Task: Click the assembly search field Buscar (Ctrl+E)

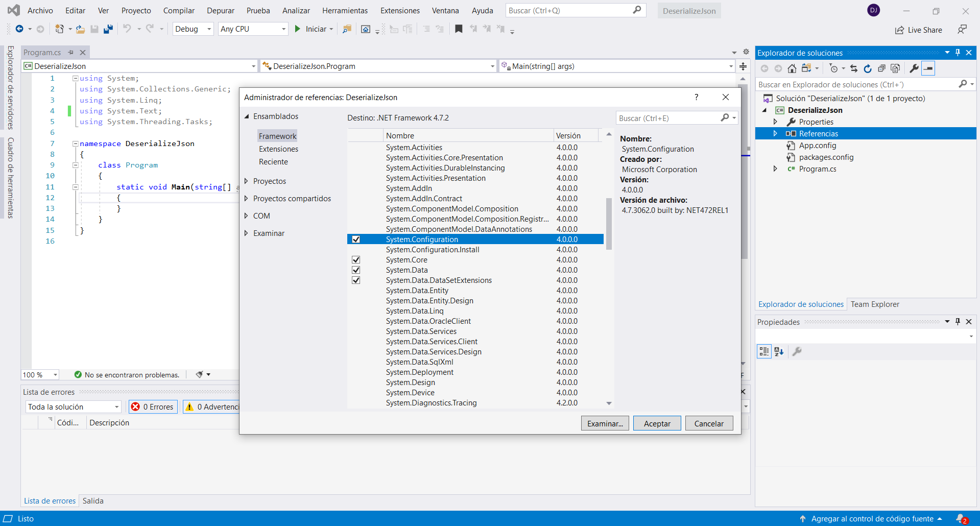Action: tap(667, 118)
